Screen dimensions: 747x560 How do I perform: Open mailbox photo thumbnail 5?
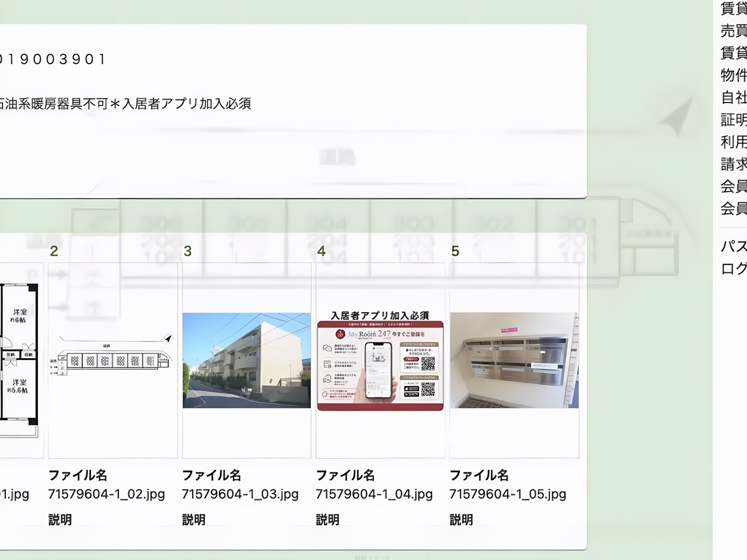(x=514, y=360)
